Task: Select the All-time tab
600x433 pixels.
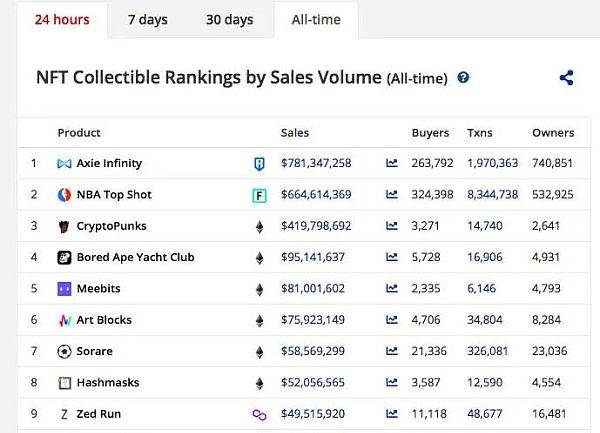Action: click(x=316, y=20)
